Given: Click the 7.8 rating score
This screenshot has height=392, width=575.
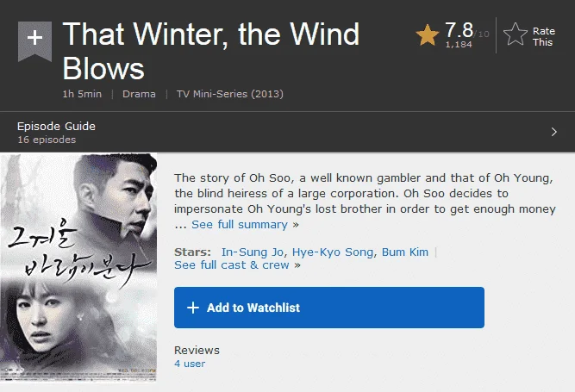Looking at the screenshot, I should point(459,30).
